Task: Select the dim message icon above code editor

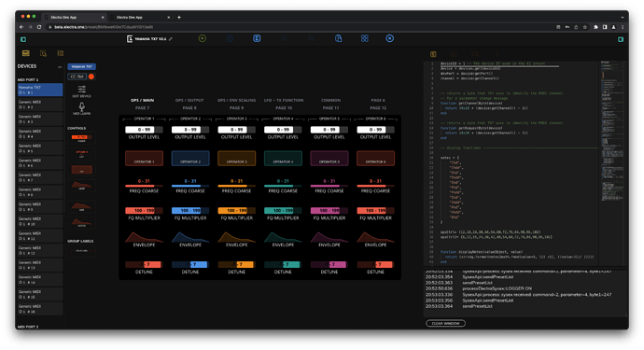Action: (475, 54)
